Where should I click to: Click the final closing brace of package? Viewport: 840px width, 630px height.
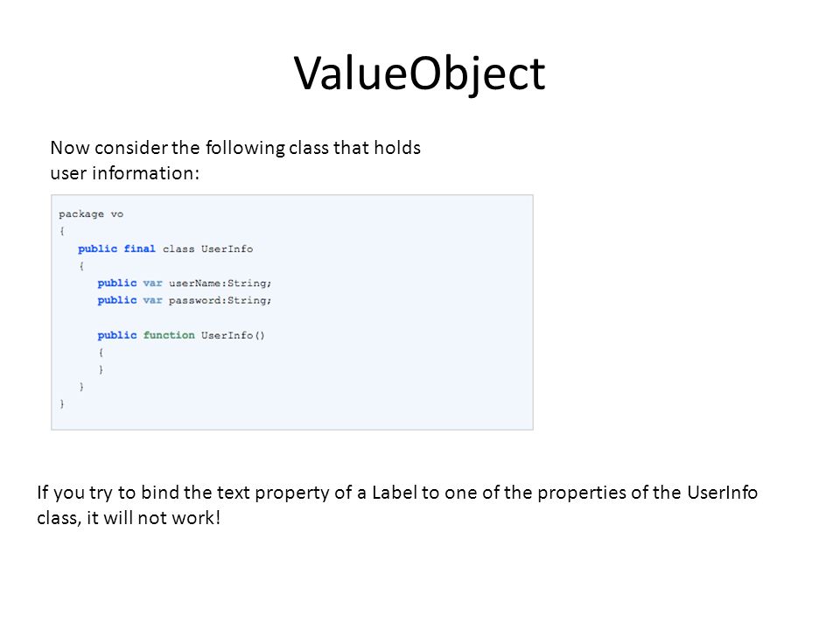(62, 403)
